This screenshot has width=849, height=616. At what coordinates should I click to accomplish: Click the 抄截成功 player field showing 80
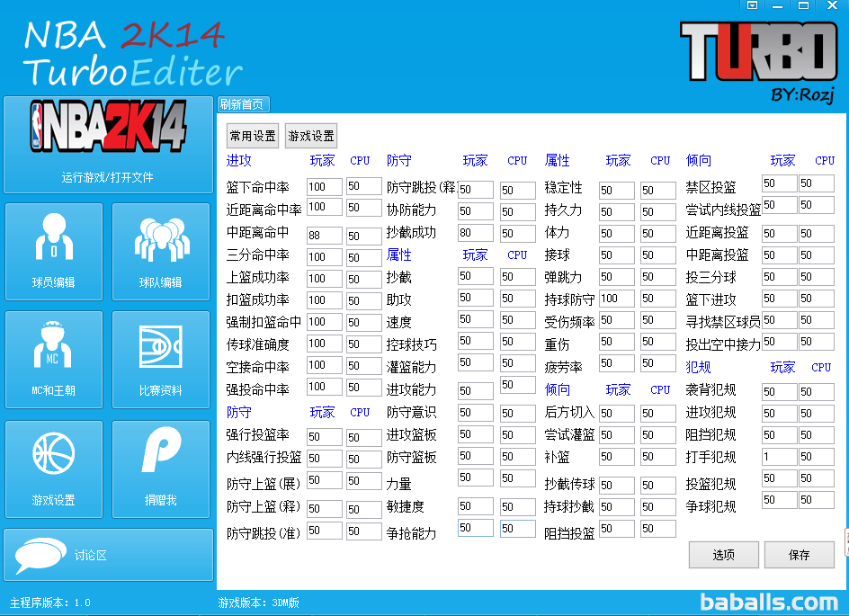coord(476,233)
